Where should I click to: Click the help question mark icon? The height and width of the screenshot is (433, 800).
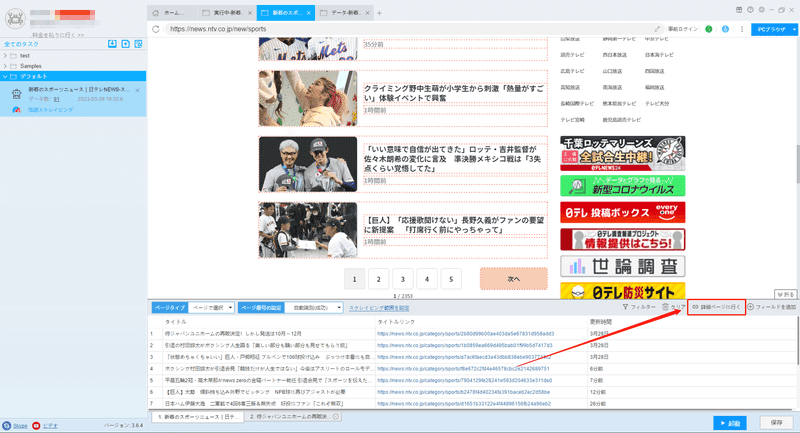click(x=750, y=10)
